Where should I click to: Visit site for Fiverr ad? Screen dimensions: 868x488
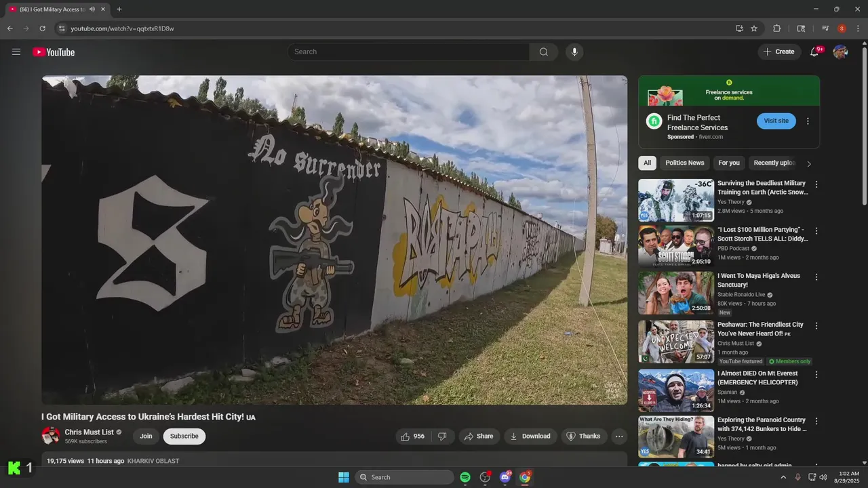[x=776, y=121]
